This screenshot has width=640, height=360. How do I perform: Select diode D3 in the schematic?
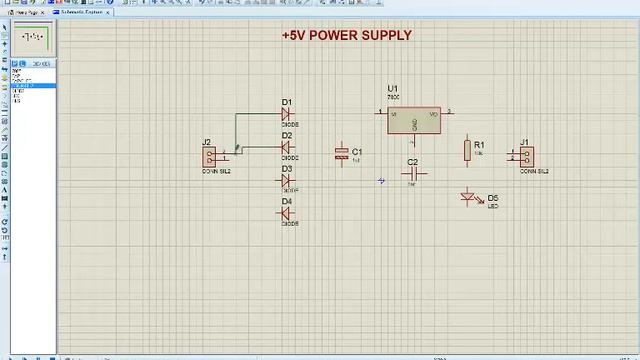point(286,180)
